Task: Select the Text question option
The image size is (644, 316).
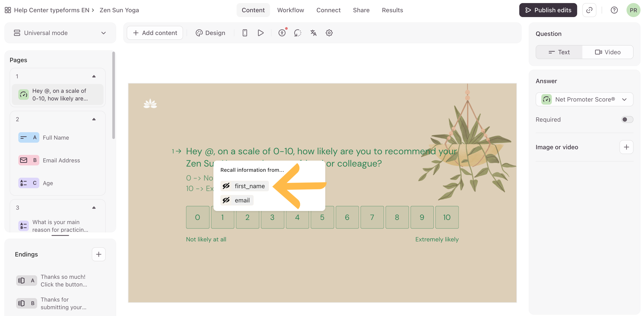Action: (559, 52)
